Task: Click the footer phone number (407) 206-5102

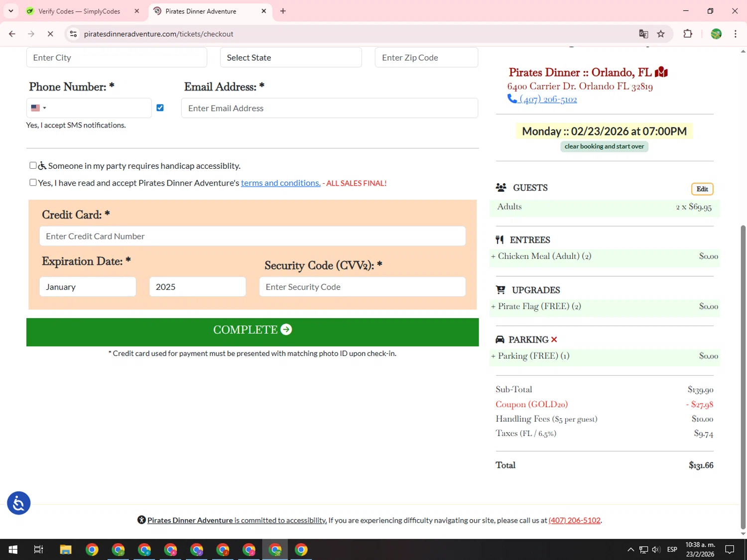Action: pos(575,520)
